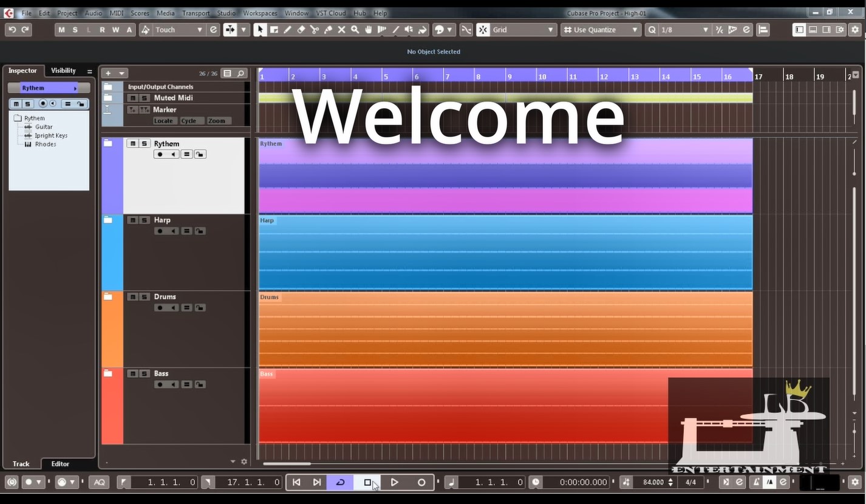Click the Play tool speaker icon
Image resolution: width=866 pixels, height=504 pixels.
pos(410,29)
